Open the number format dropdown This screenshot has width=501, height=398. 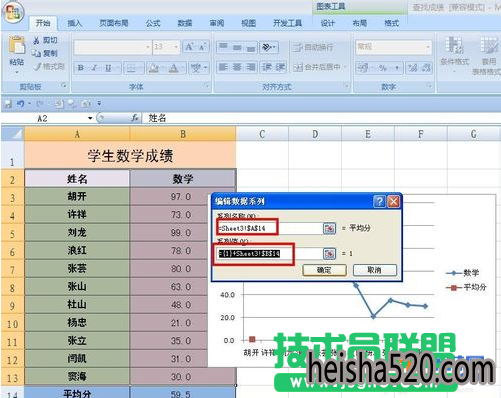click(428, 47)
